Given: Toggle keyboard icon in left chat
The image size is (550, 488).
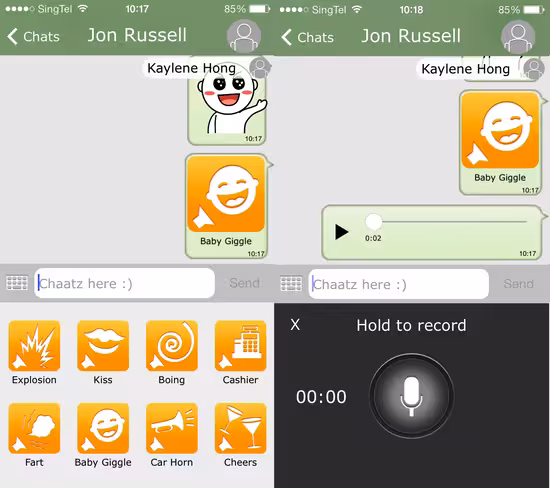Looking at the screenshot, I should [x=17, y=283].
